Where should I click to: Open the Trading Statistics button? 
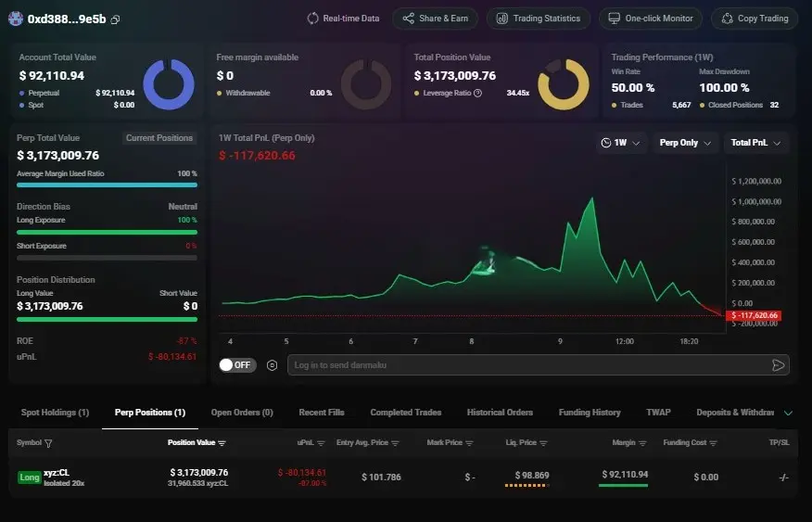click(538, 19)
